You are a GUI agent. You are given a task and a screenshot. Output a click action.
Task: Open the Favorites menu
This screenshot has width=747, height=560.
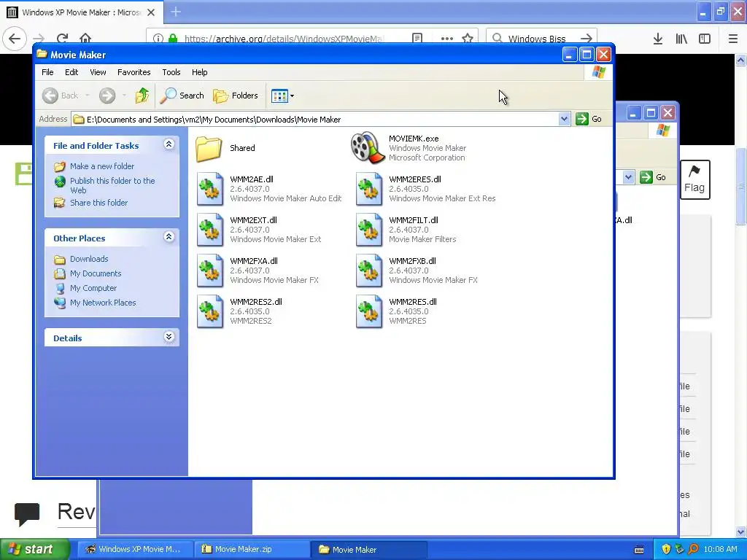tap(134, 72)
